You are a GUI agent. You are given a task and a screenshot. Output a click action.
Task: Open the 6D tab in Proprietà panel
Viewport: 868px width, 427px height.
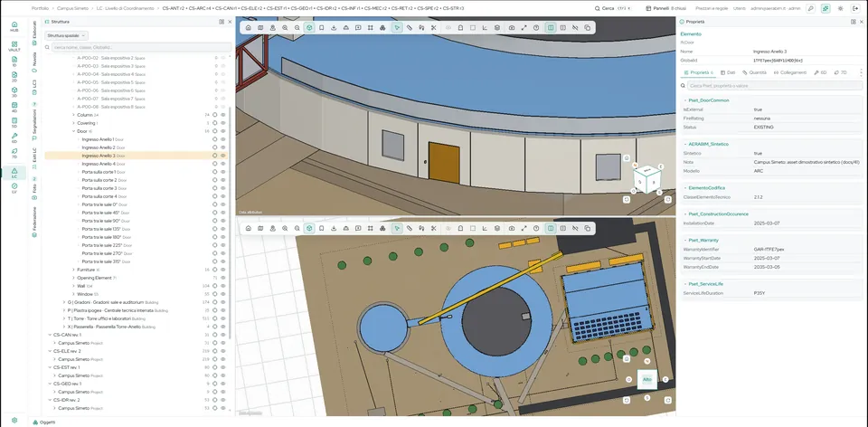click(x=820, y=72)
